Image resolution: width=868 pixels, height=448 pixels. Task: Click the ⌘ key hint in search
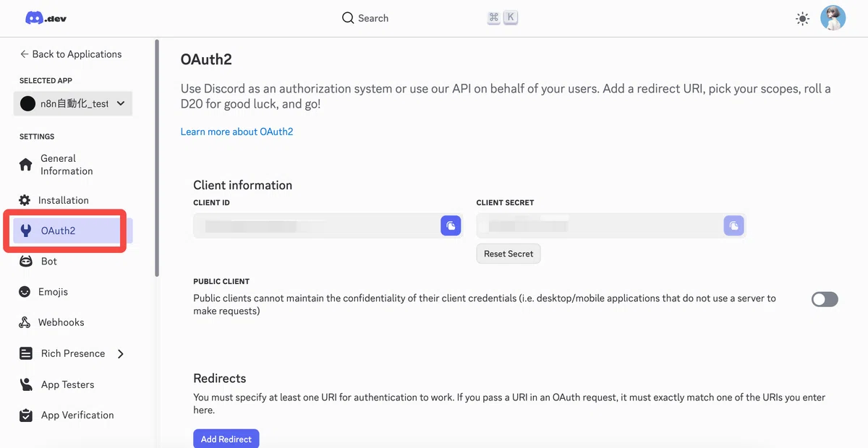click(494, 18)
